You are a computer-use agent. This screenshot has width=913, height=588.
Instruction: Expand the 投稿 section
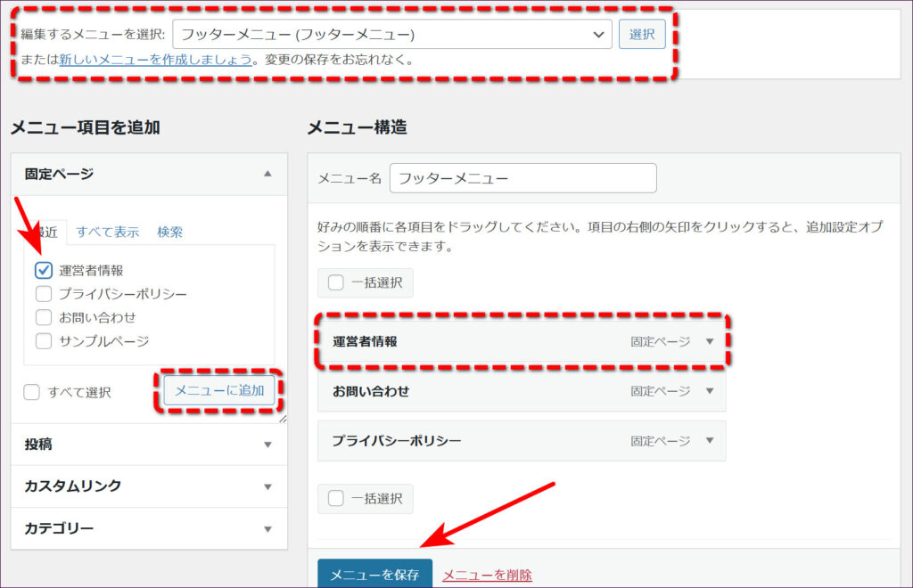tap(267, 445)
